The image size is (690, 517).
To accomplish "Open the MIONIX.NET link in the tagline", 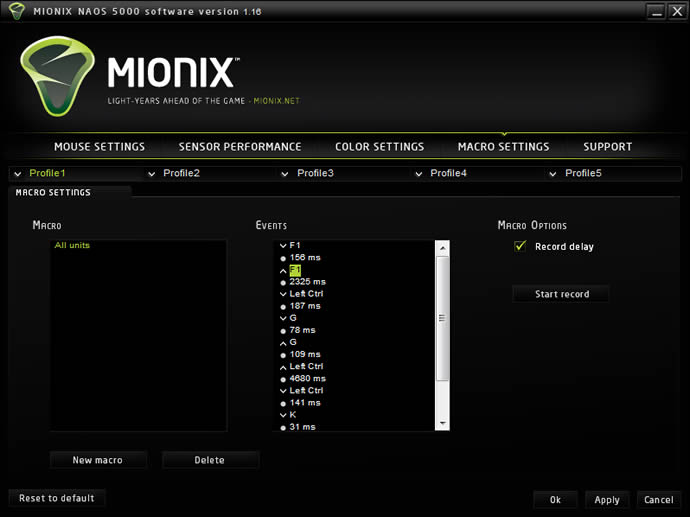I will point(276,101).
